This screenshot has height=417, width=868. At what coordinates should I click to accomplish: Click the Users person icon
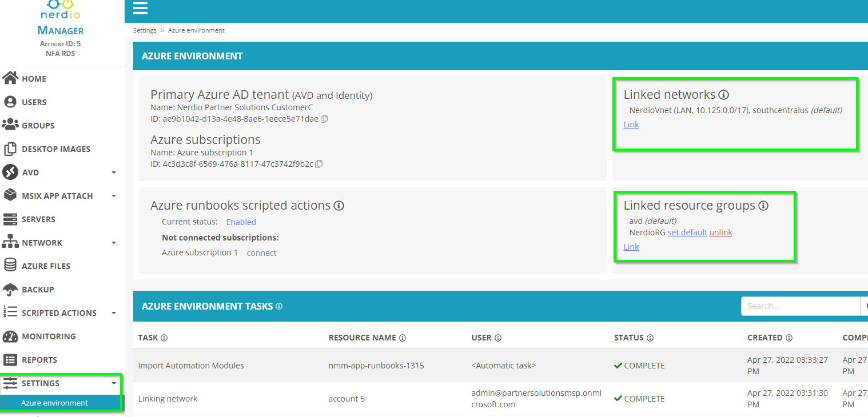coord(10,102)
